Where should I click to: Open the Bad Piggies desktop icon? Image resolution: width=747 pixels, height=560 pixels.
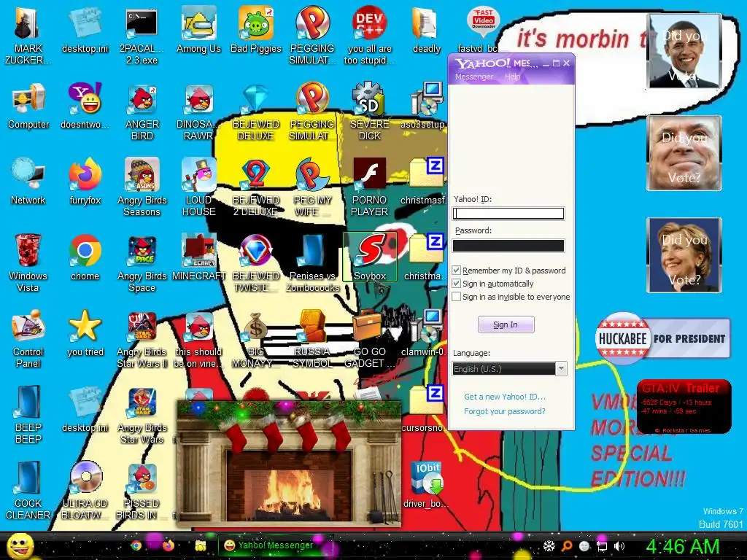click(x=256, y=29)
